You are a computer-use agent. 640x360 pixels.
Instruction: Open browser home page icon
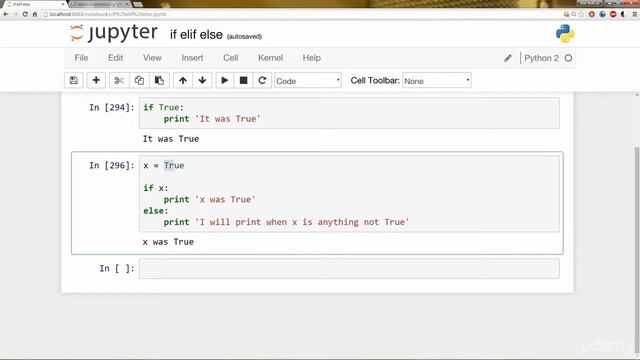coord(35,14)
